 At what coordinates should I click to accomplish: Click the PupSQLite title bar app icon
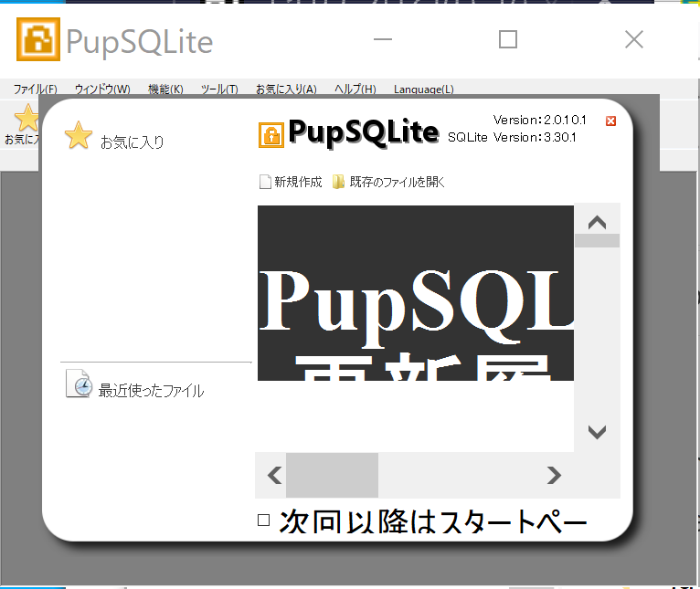point(38,39)
